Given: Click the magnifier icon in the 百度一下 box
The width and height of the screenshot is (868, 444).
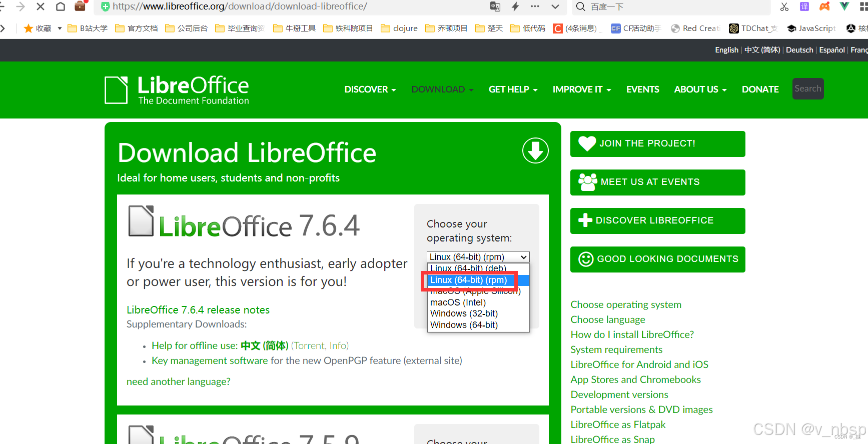Looking at the screenshot, I should tap(580, 6).
